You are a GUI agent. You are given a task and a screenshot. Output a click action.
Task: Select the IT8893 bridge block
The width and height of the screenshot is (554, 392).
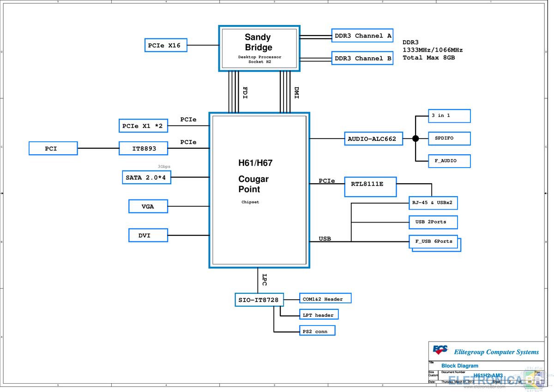tap(143, 148)
